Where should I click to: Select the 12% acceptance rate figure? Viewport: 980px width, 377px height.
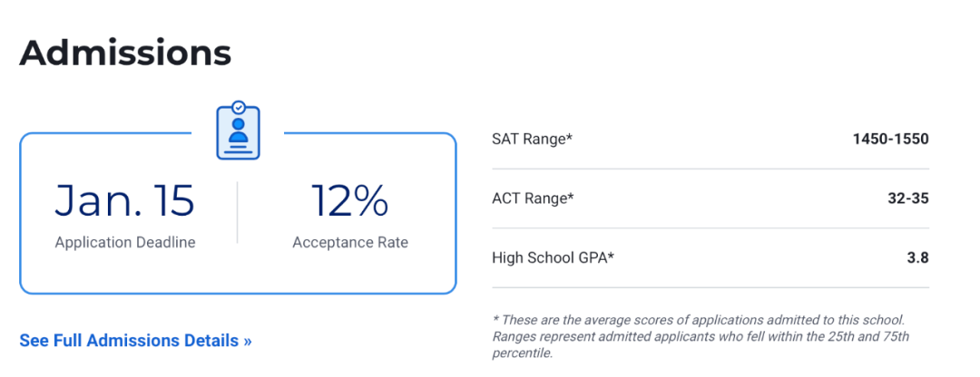coord(350,201)
